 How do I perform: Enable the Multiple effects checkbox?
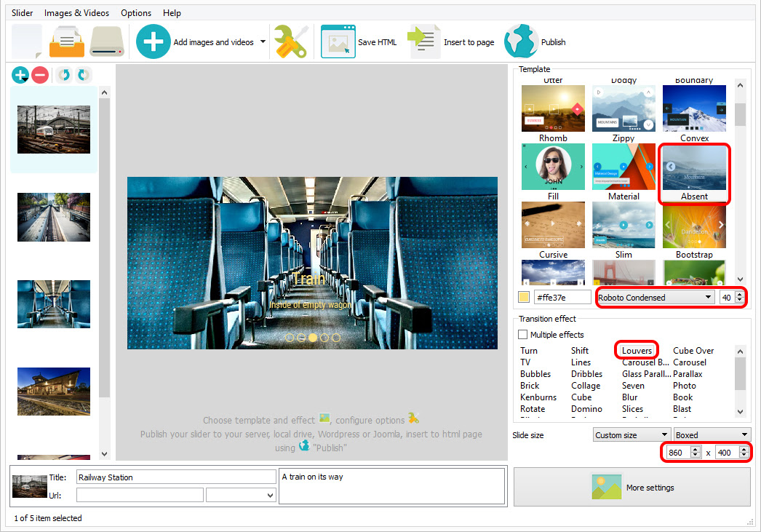click(x=522, y=335)
